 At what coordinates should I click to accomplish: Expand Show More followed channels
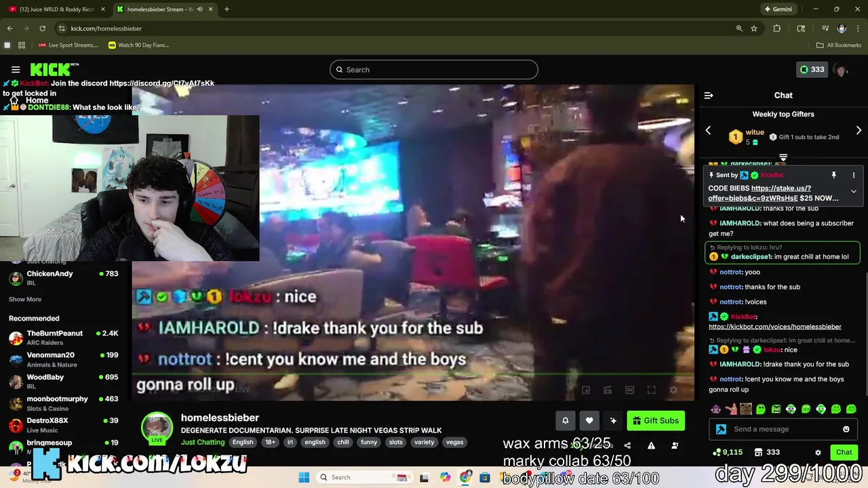click(25, 299)
